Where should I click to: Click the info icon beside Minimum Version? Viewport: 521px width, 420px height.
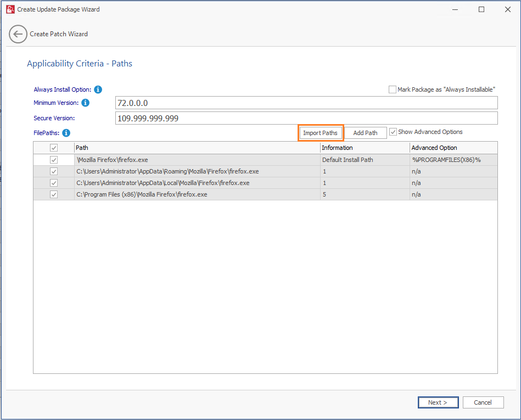(x=86, y=103)
